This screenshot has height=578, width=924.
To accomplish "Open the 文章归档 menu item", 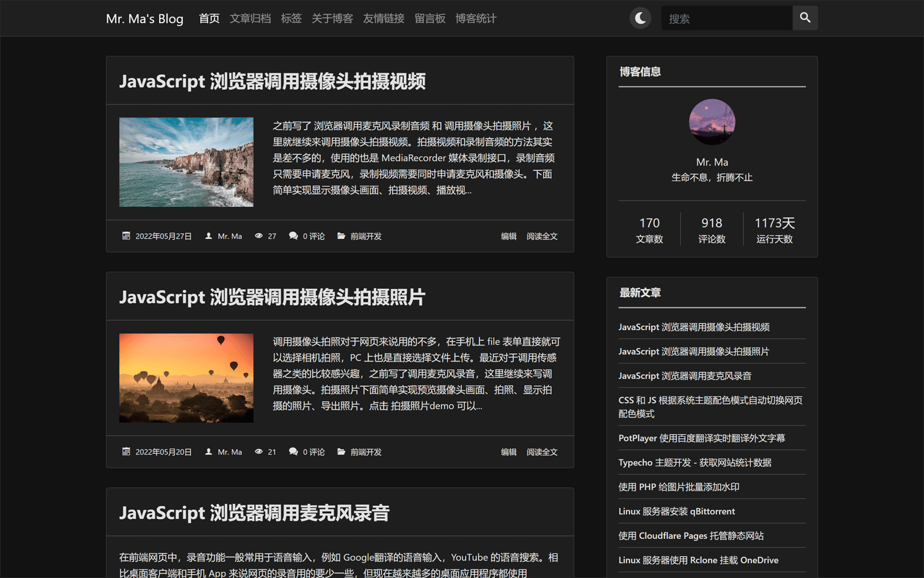I will 250,19.
